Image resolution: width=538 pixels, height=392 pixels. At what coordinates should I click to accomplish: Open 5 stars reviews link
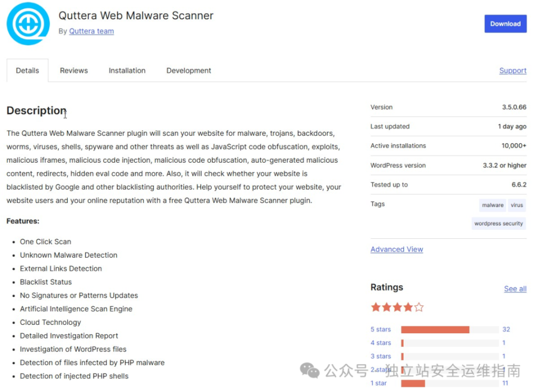(380, 330)
